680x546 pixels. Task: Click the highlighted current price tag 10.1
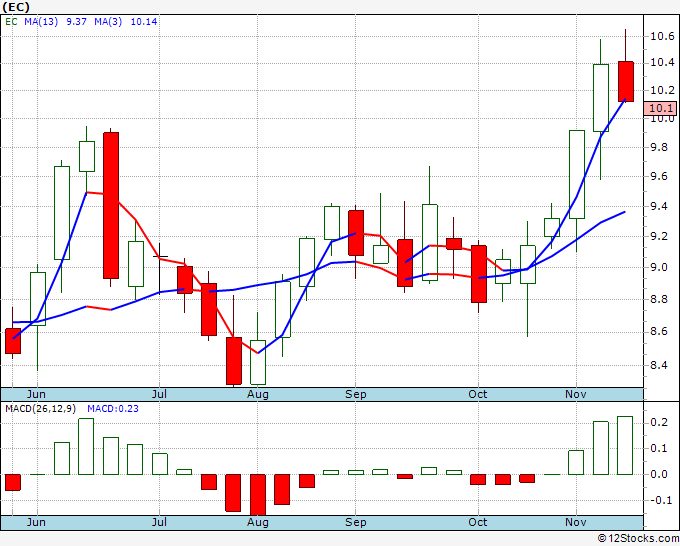660,108
